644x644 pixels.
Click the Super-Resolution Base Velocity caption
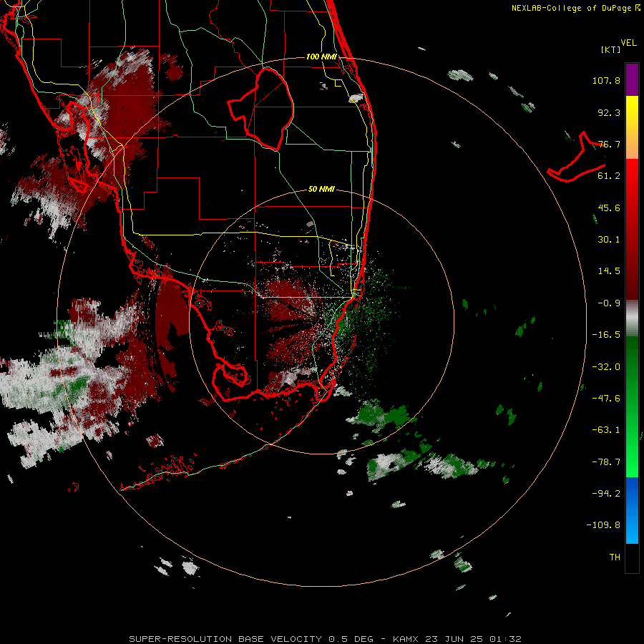click(x=325, y=639)
